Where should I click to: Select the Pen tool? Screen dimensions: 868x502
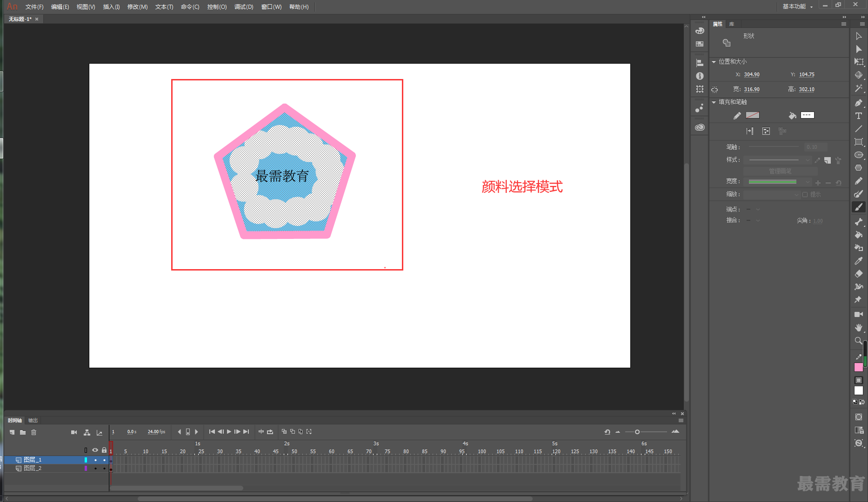[859, 103]
